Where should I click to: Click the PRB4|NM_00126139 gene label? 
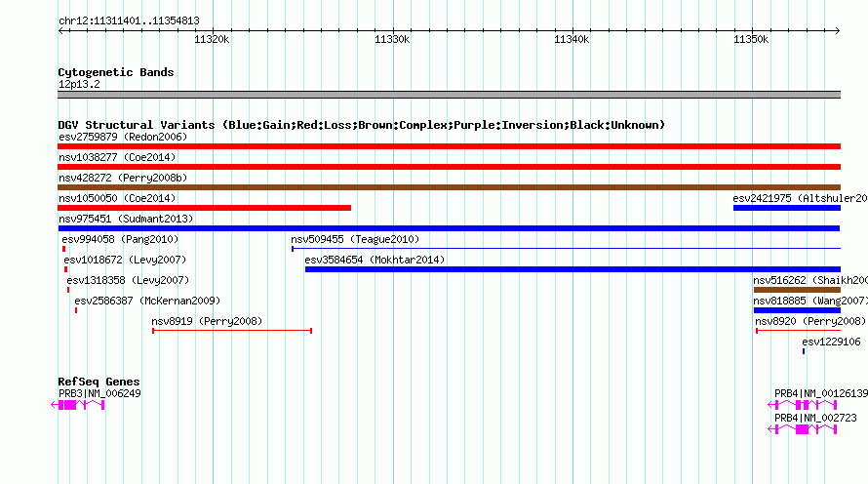(821, 393)
